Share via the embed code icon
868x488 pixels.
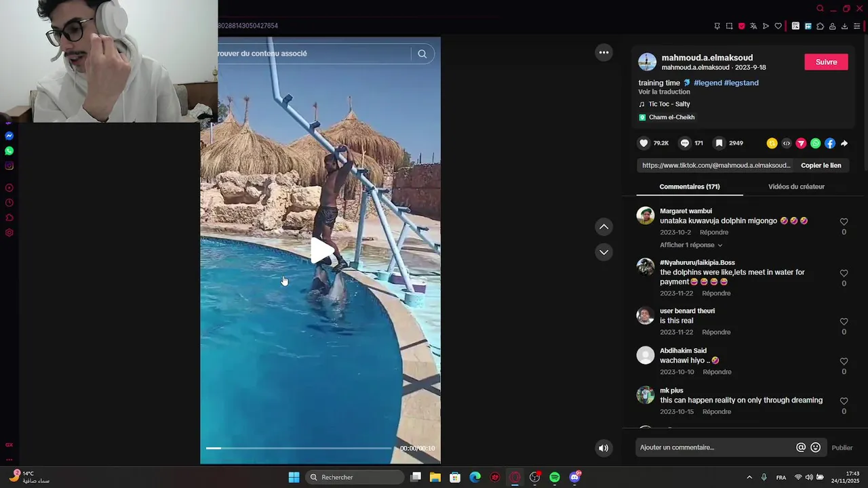pyautogui.click(x=787, y=144)
